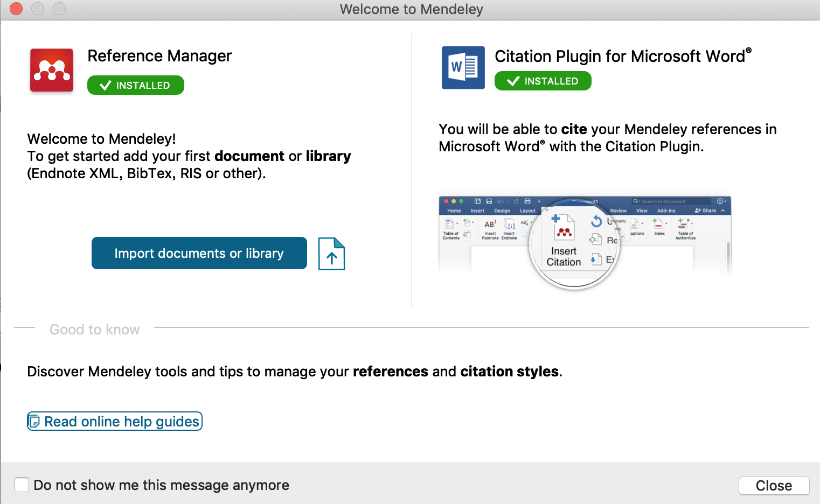This screenshot has width=820, height=504.
Task: Click the Reference Manager heading
Action: coord(159,56)
